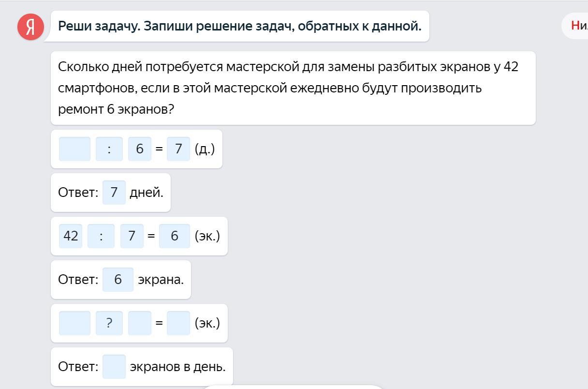Click the '7' result field in the first equation
Screen dimensions: 588x389
pos(178,149)
